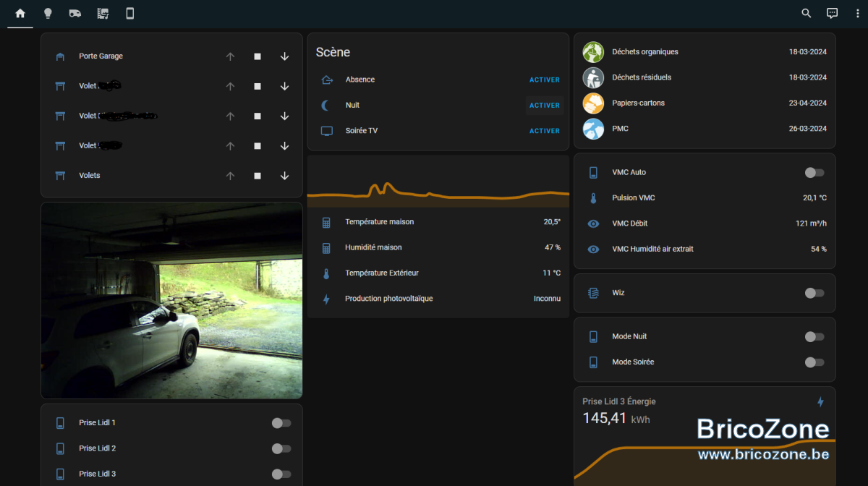The width and height of the screenshot is (868, 486).
Task: Open the assistant chat icon
Action: [x=833, y=13]
